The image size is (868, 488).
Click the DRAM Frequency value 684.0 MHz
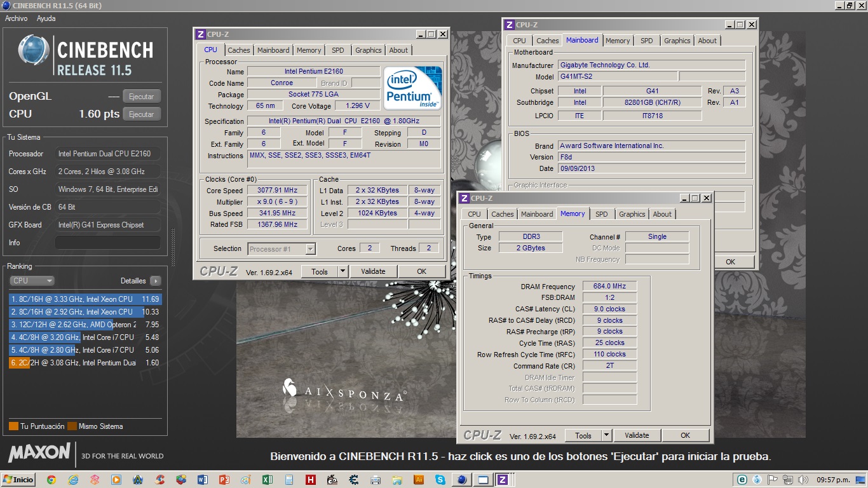click(610, 287)
